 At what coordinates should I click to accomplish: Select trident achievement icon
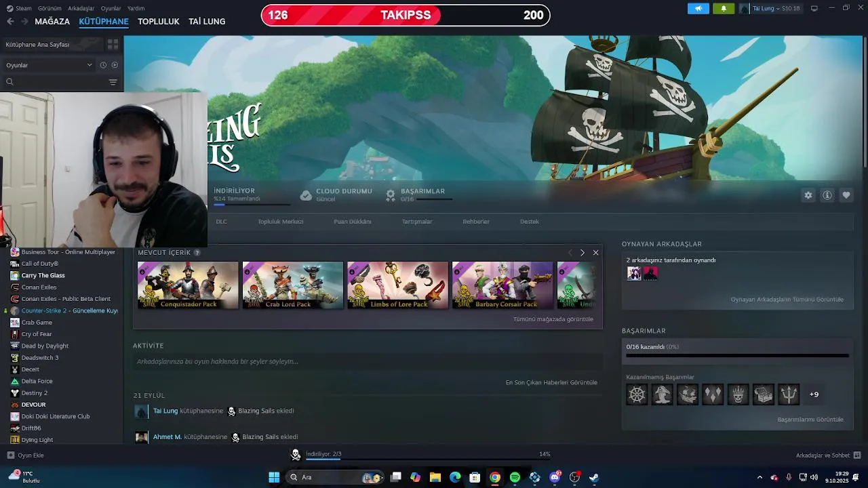[x=789, y=394]
